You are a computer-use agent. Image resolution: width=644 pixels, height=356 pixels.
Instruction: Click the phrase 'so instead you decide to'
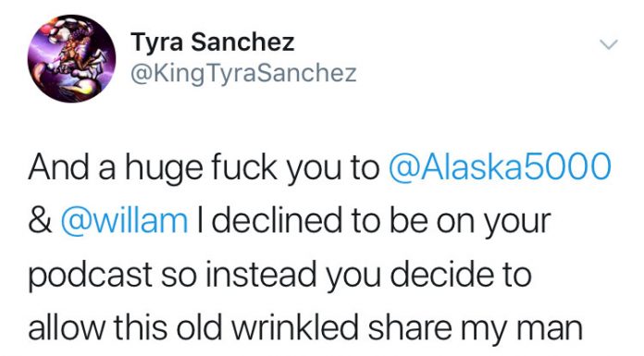pyautogui.click(x=346, y=275)
